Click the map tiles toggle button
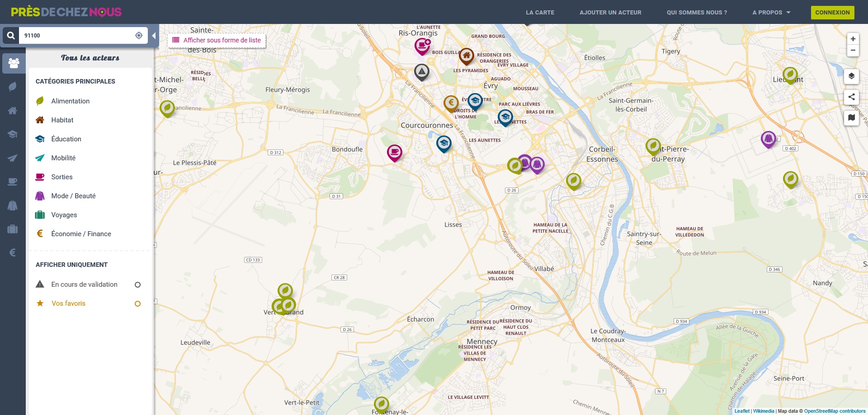This screenshot has width=868, height=415. (x=851, y=117)
